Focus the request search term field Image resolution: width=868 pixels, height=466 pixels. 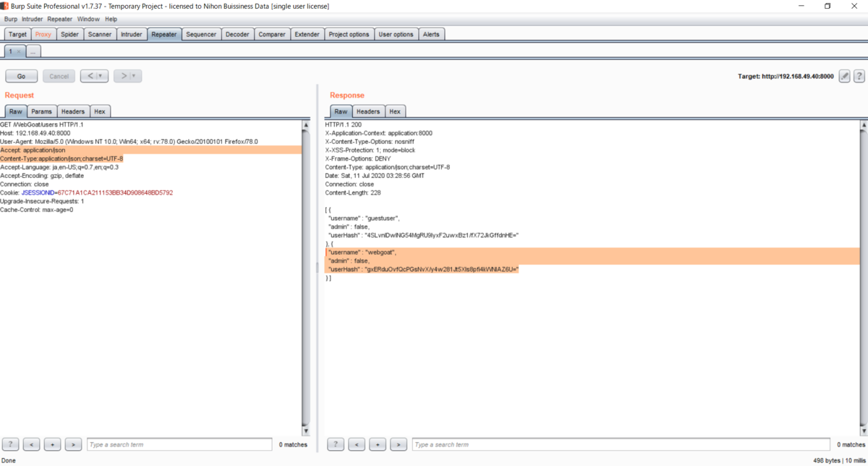point(179,444)
